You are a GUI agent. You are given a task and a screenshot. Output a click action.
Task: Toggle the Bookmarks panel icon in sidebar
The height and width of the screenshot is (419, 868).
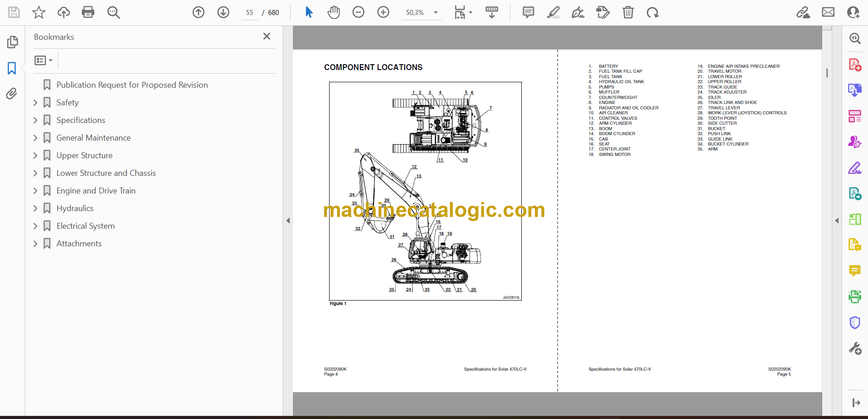point(12,68)
